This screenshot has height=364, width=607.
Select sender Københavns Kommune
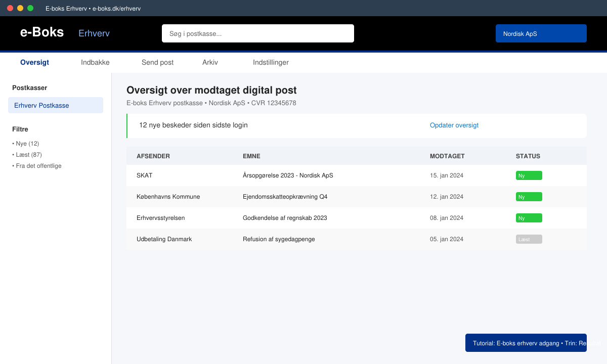[168, 197]
